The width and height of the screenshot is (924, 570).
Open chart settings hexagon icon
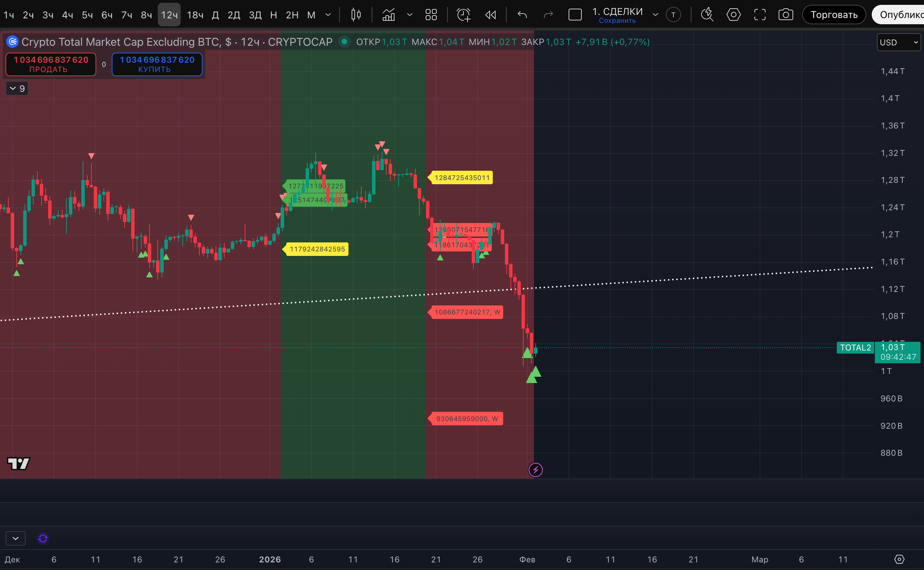[x=733, y=15]
